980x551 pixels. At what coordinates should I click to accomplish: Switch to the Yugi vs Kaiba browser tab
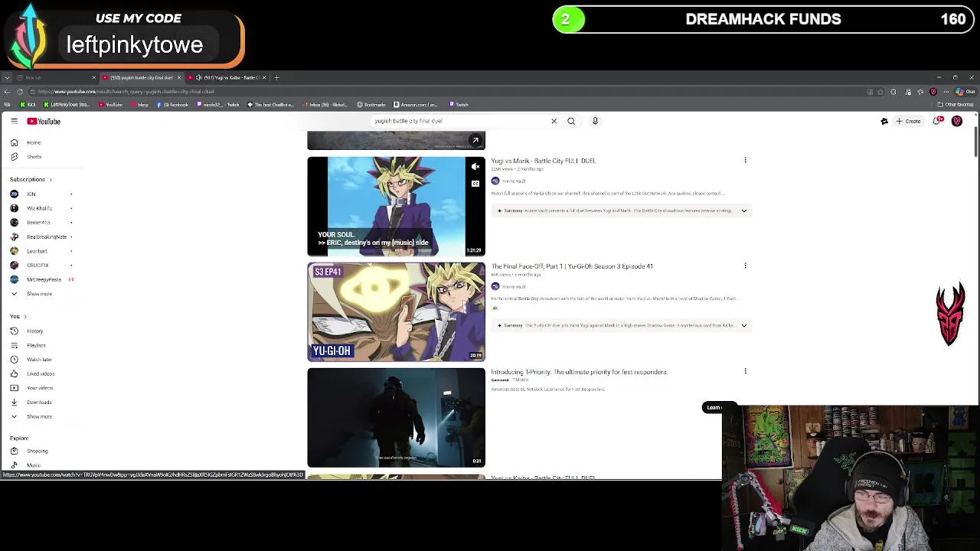[227, 77]
